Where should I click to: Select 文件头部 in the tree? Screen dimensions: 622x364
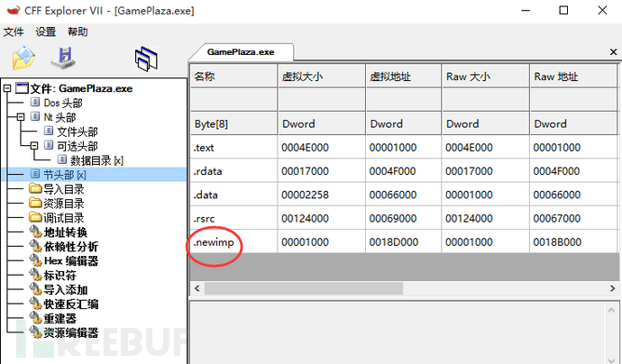click(78, 132)
